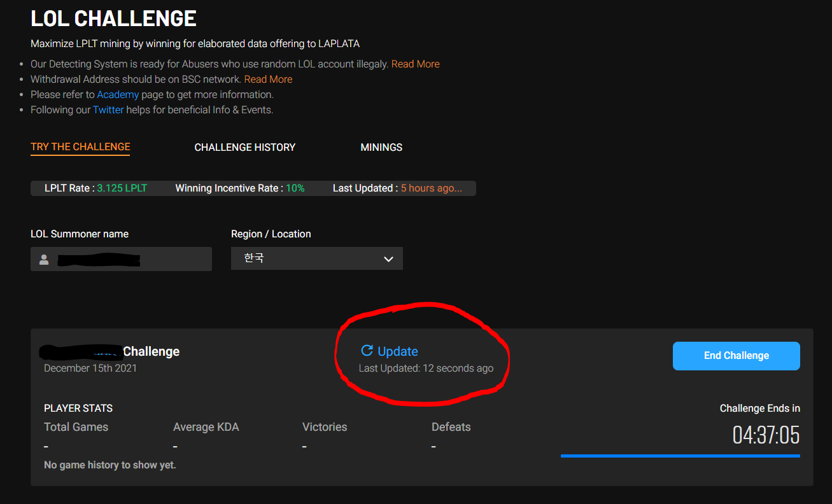The width and height of the screenshot is (832, 504).
Task: Click the Average KDA stat label
Action: [206, 427]
